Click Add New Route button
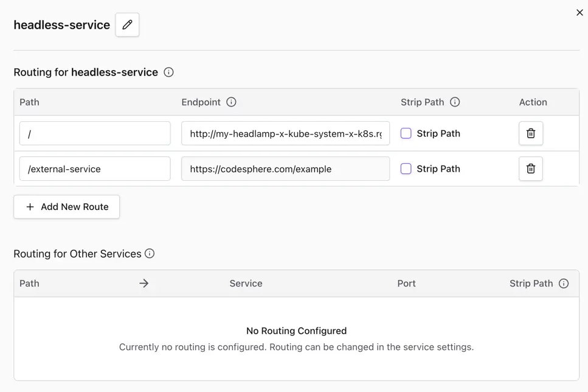Image resolution: width=588 pixels, height=392 pixels. (67, 207)
